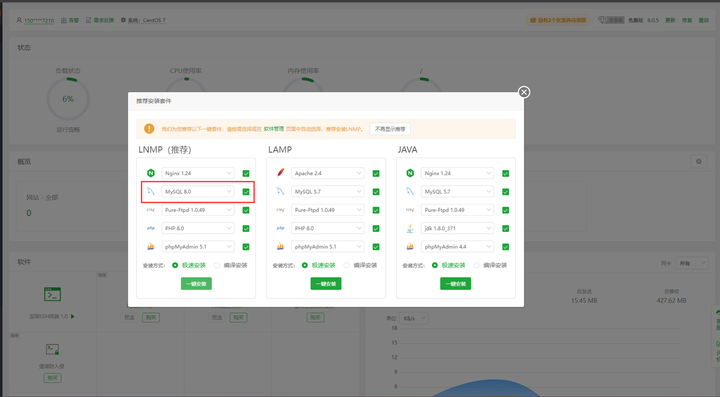Uncheck the PHP 8.0 checkbox in LAMP

tap(376, 229)
